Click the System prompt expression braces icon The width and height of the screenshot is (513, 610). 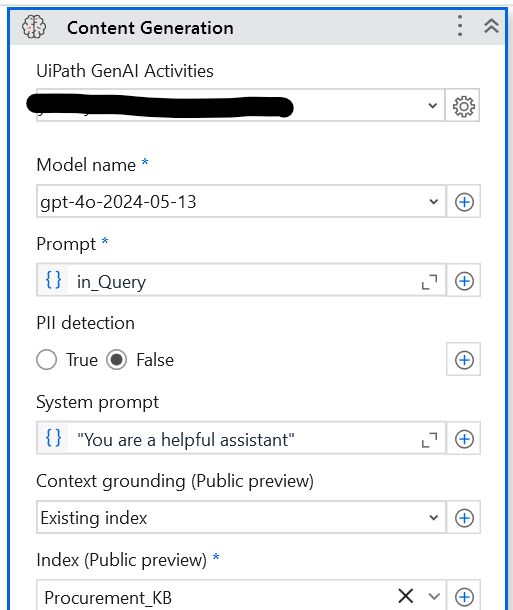point(53,438)
